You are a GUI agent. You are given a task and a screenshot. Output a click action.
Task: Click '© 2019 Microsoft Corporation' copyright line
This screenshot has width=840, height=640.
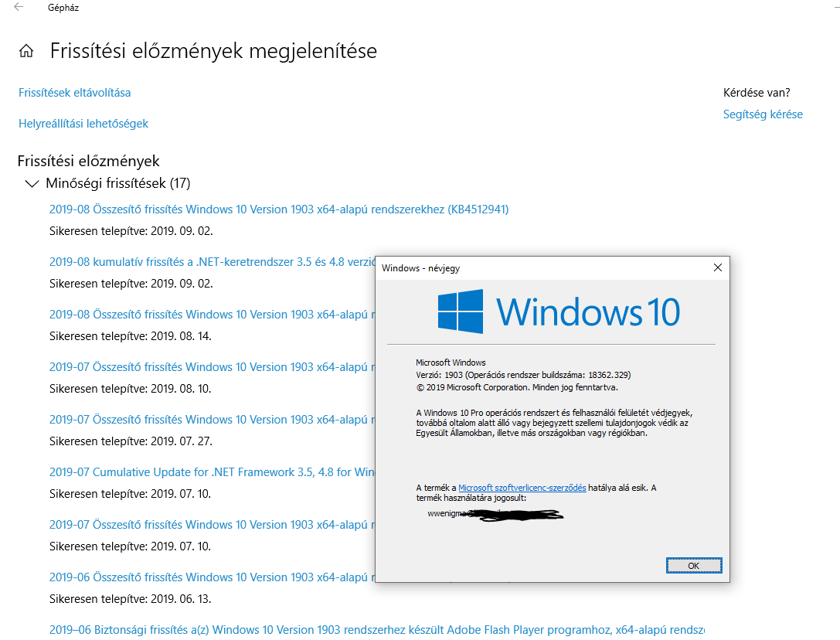click(517, 387)
